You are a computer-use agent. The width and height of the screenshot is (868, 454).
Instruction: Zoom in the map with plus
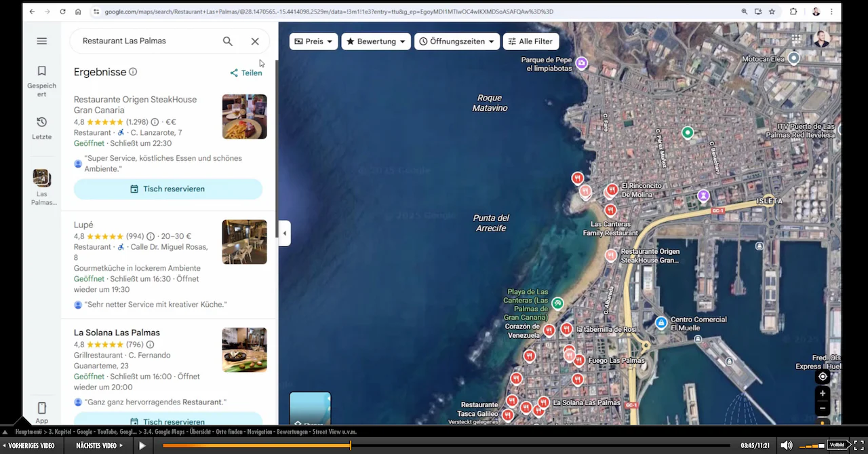pyautogui.click(x=823, y=394)
